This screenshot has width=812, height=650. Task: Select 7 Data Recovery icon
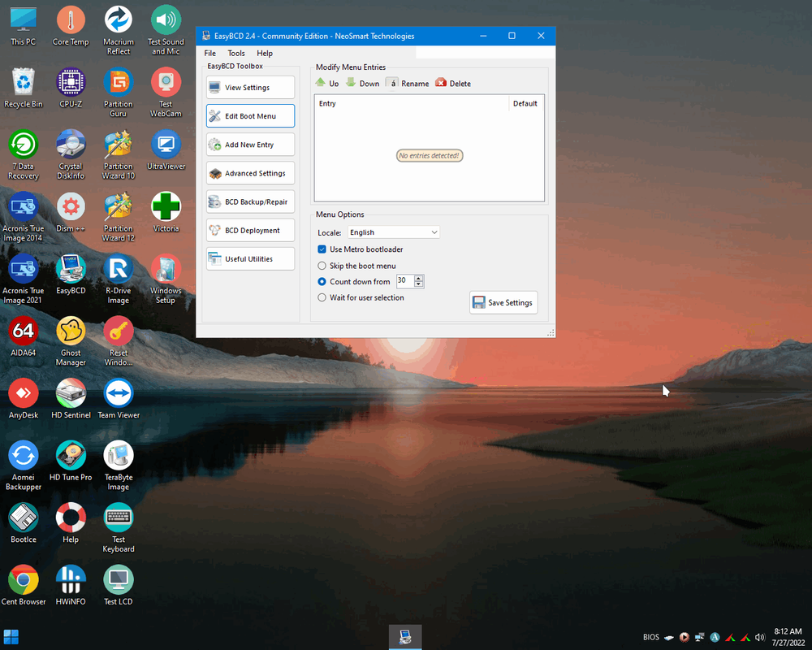click(x=24, y=155)
